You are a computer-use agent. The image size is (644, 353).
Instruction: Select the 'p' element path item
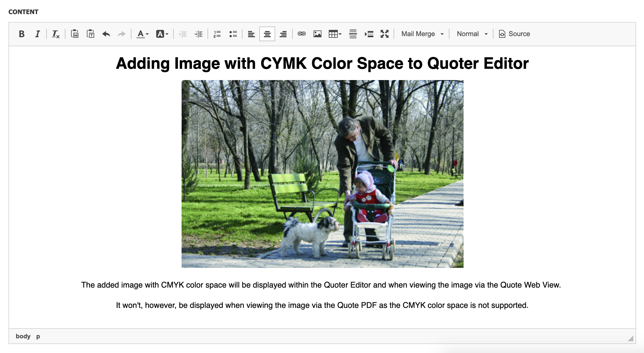[38, 336]
